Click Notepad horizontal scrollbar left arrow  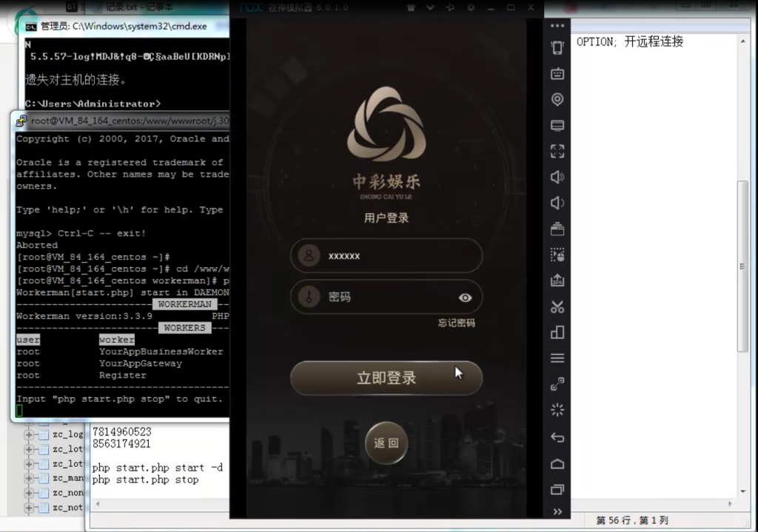98,503
